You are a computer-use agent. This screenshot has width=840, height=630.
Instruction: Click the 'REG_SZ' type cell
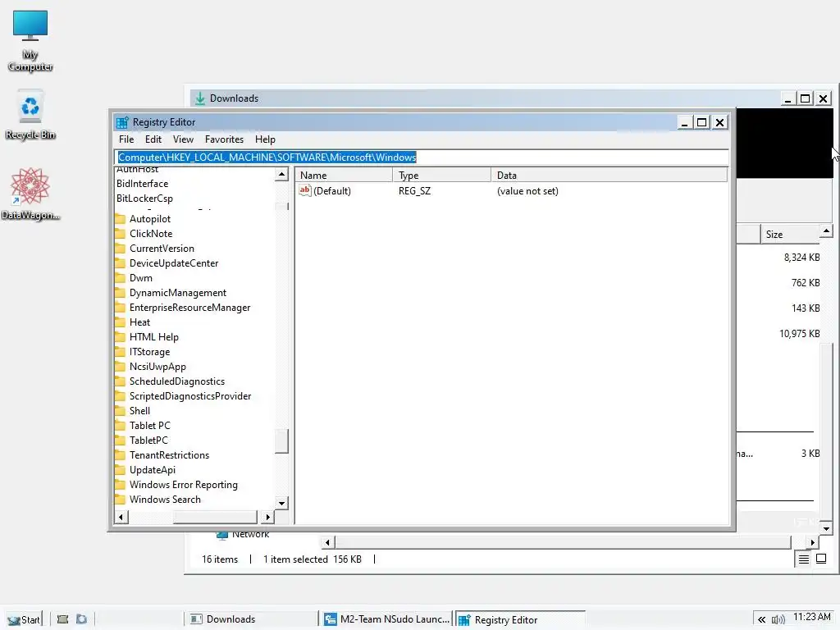click(x=414, y=190)
